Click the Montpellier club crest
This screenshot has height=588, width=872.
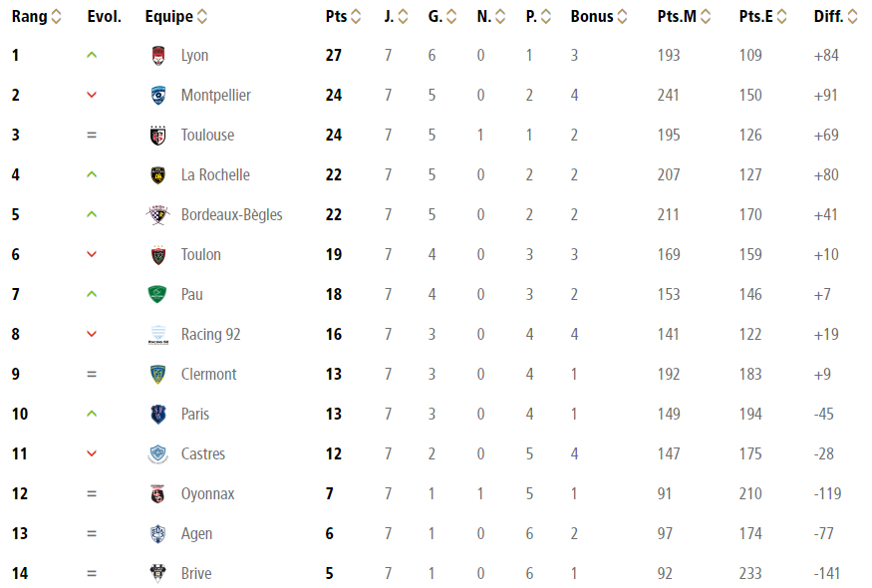point(157,95)
